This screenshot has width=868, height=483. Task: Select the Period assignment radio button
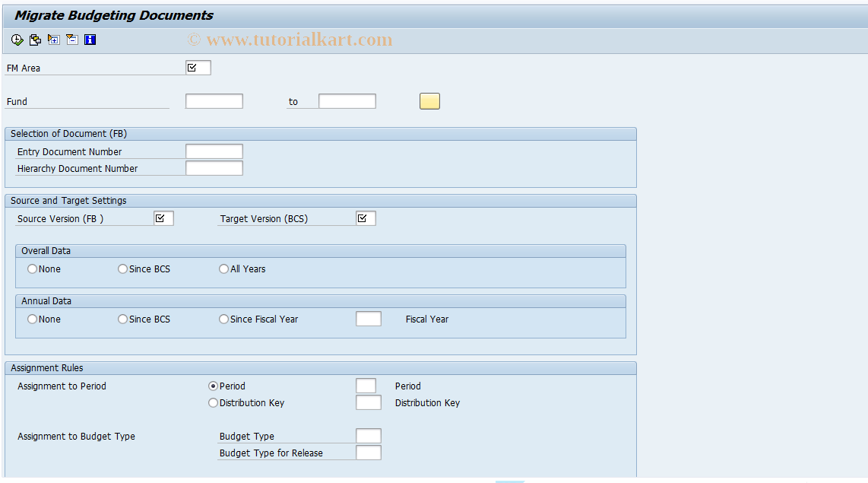coord(213,386)
